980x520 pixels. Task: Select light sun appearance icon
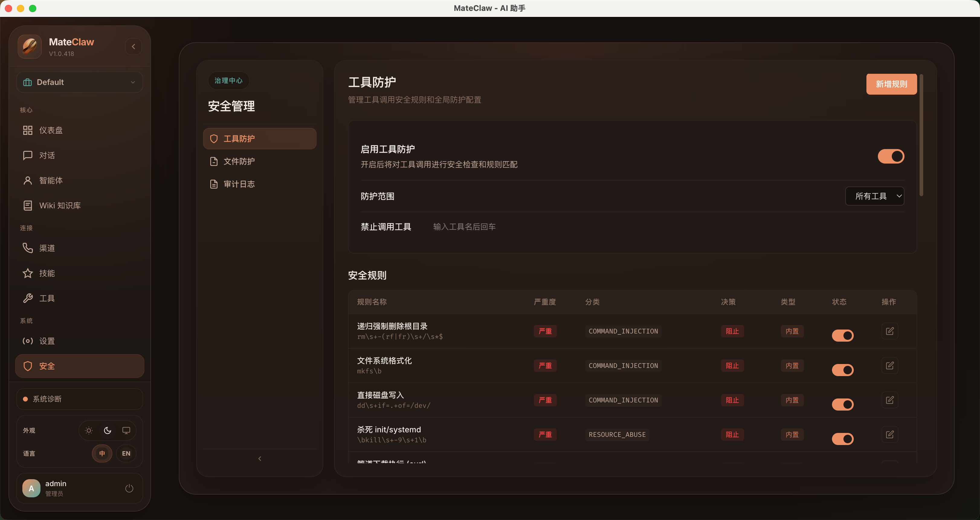89,431
